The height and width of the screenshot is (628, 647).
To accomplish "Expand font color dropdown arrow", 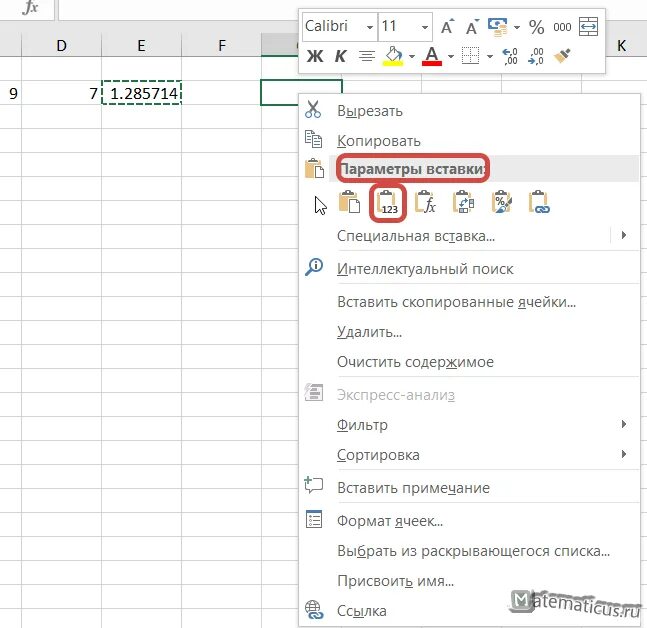I will click(451, 56).
